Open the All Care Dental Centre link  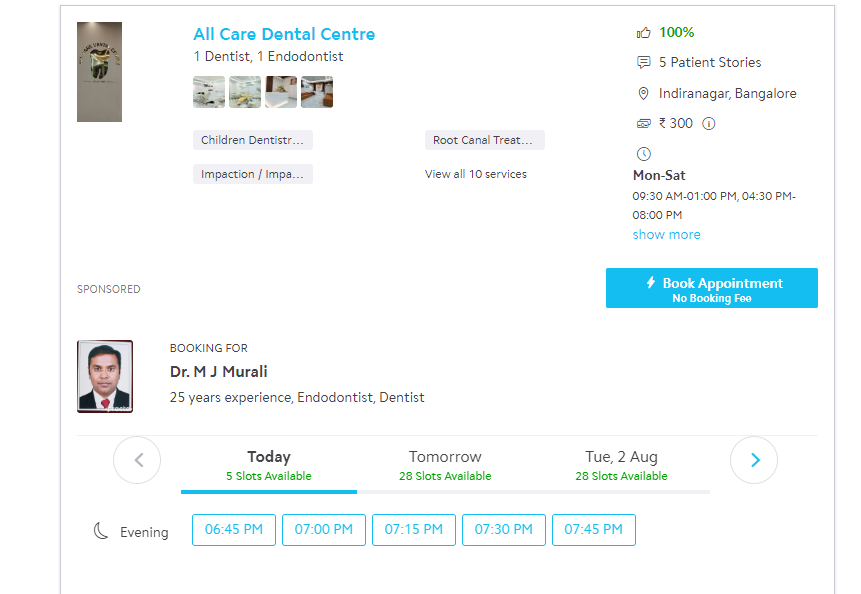(284, 34)
